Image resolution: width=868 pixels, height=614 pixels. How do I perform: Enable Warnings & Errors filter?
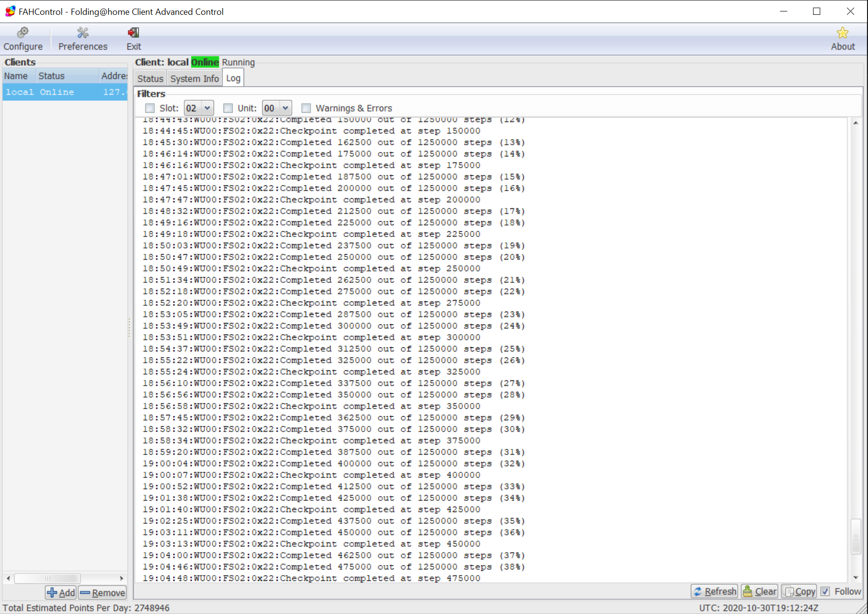point(306,108)
